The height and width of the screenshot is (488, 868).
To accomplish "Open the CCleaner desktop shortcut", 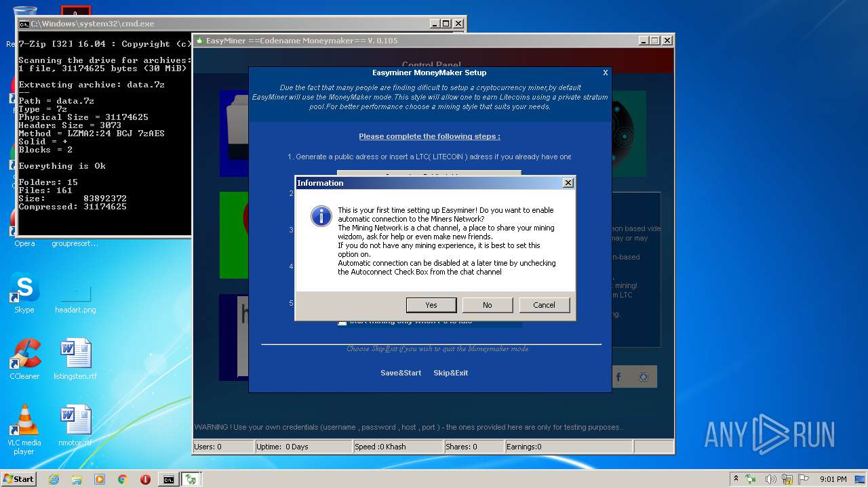I will coord(24,360).
